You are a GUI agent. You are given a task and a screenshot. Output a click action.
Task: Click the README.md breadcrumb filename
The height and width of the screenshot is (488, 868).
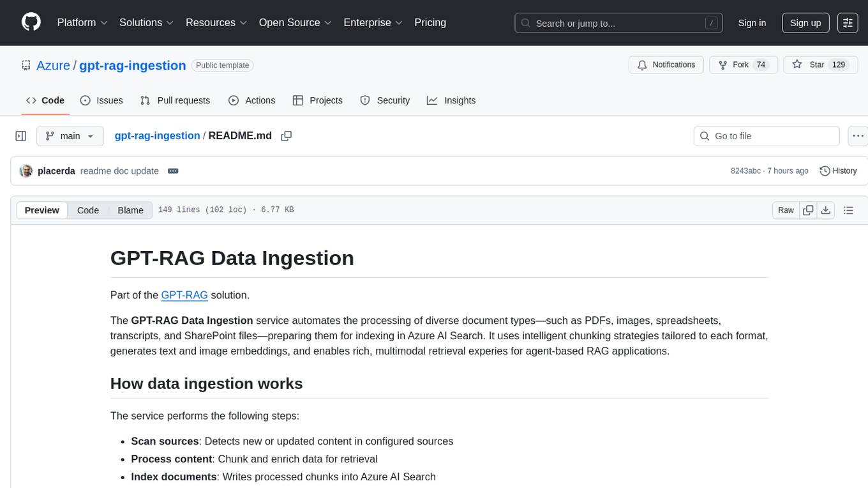click(x=240, y=135)
